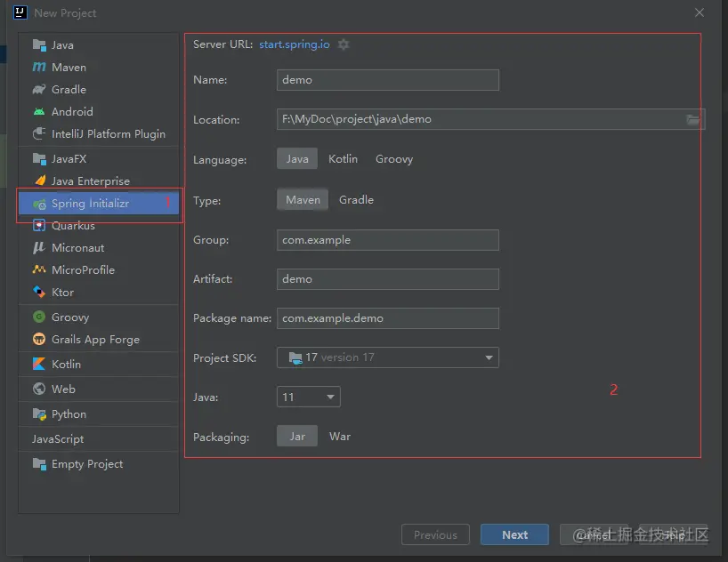Click the Web globe icon
728x562 pixels.
[x=39, y=389]
